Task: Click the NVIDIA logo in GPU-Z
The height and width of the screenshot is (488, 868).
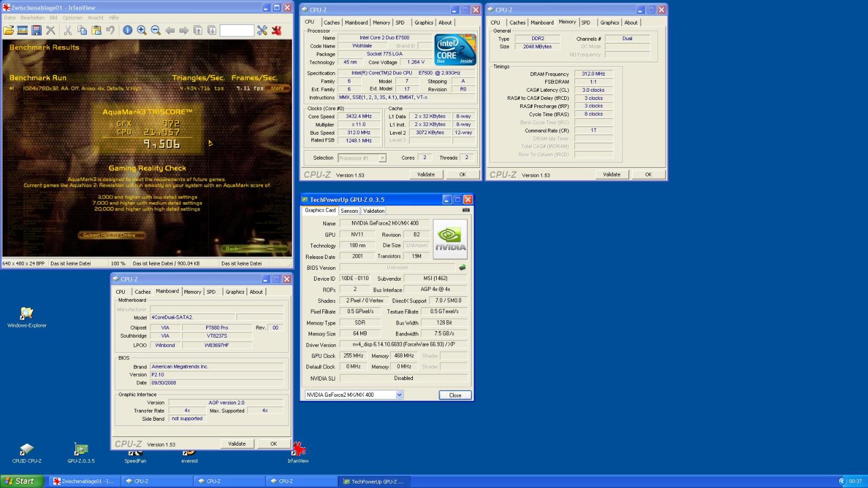Action: 450,239
